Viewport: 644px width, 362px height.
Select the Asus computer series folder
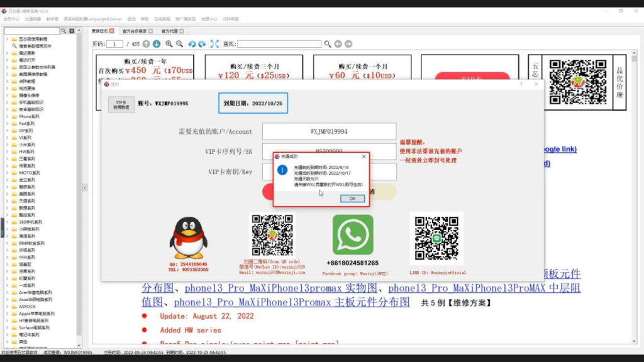[35, 300]
